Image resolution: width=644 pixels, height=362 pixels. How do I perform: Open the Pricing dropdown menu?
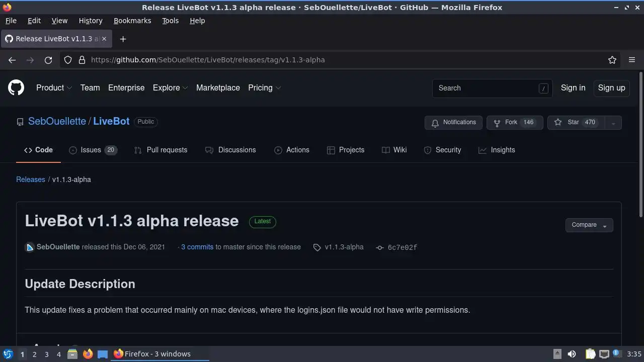(264, 87)
